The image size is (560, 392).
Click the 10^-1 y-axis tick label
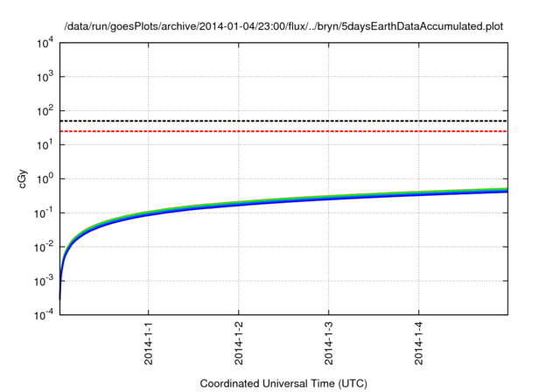click(44, 213)
